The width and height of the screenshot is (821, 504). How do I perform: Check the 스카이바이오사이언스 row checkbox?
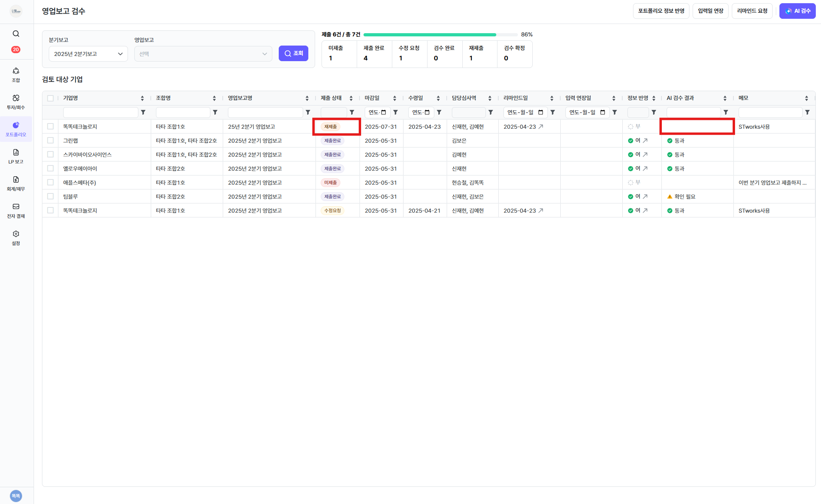(50, 154)
